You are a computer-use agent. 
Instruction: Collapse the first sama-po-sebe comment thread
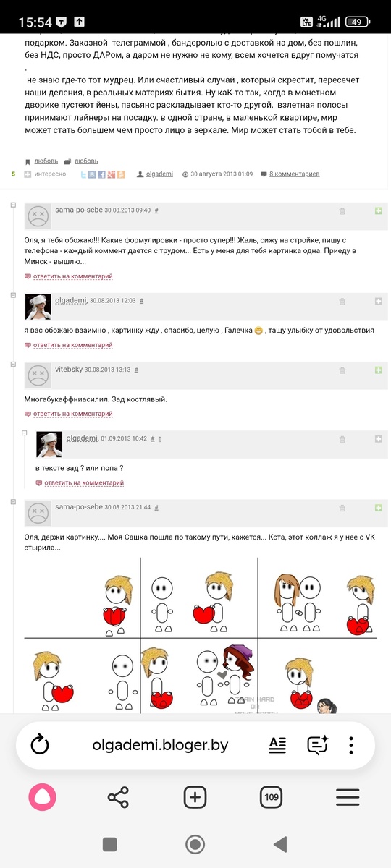pos(14,206)
